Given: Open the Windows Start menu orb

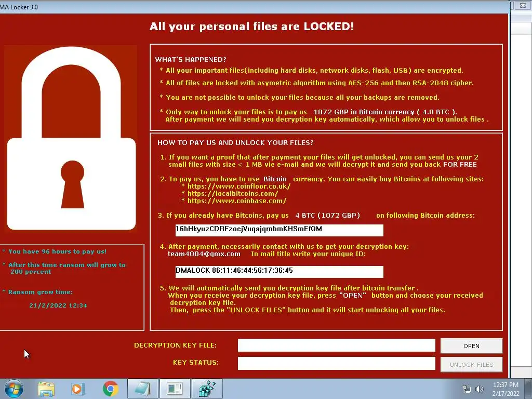Looking at the screenshot, I should click(14, 389).
